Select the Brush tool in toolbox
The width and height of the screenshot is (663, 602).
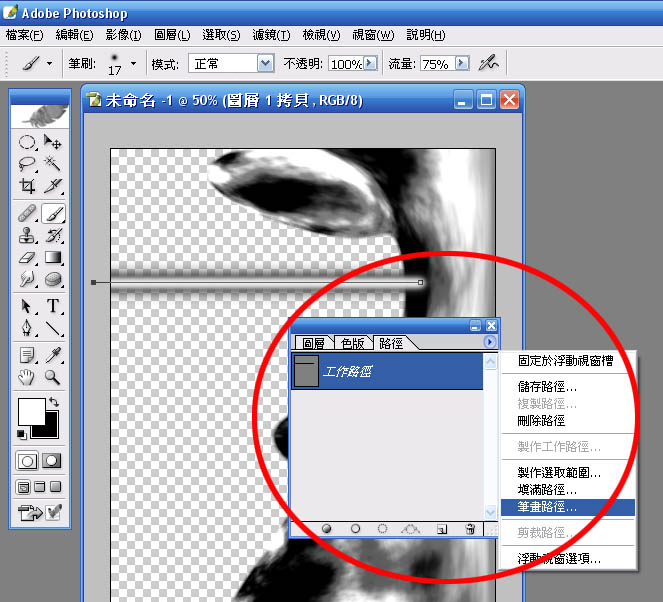(x=53, y=213)
